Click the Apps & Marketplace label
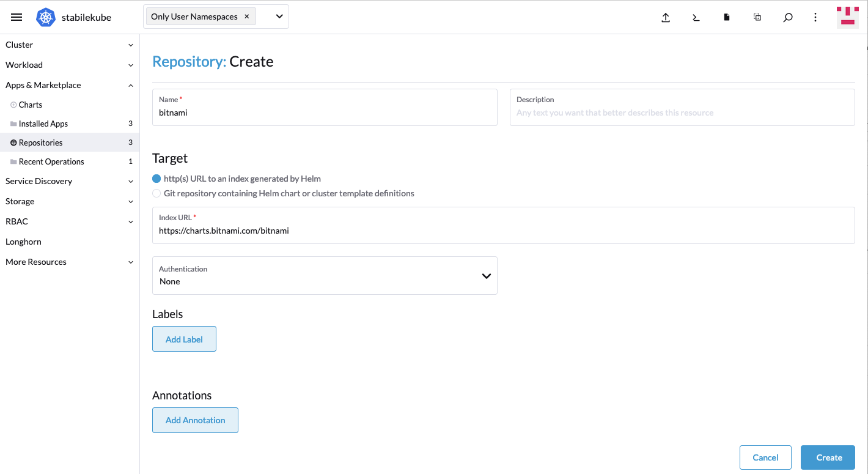This screenshot has width=868, height=474. point(43,85)
